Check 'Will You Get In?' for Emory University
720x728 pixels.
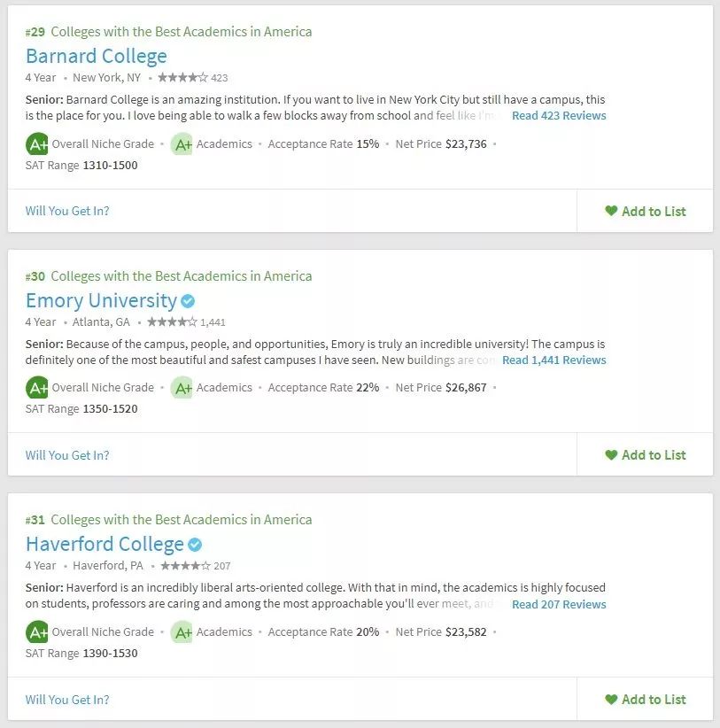pos(67,455)
